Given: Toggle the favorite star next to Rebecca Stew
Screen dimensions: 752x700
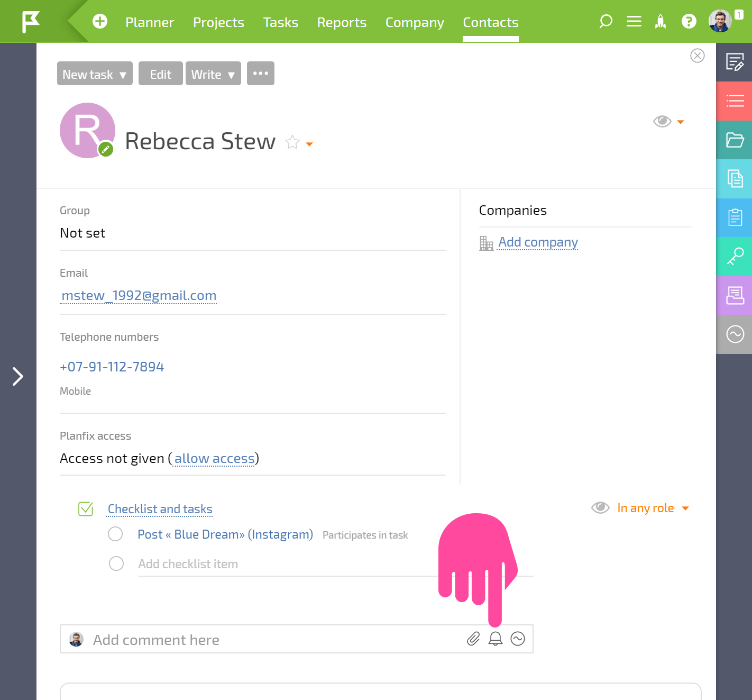Looking at the screenshot, I should coord(292,142).
